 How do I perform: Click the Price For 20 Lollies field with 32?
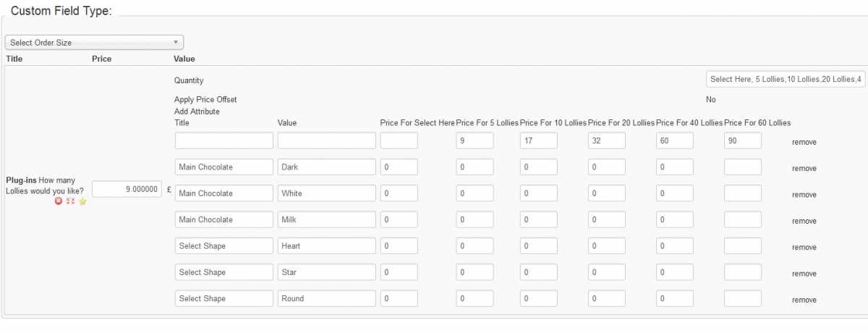click(x=606, y=141)
